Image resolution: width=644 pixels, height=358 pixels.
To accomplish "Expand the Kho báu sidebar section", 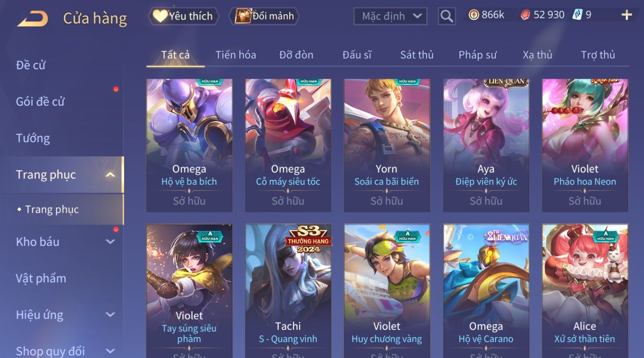I will pyautogui.click(x=110, y=242).
